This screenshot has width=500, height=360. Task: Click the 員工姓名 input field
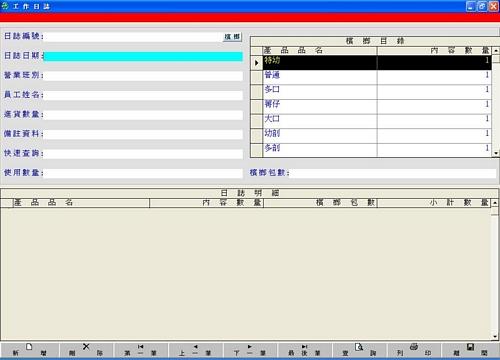coord(143,95)
